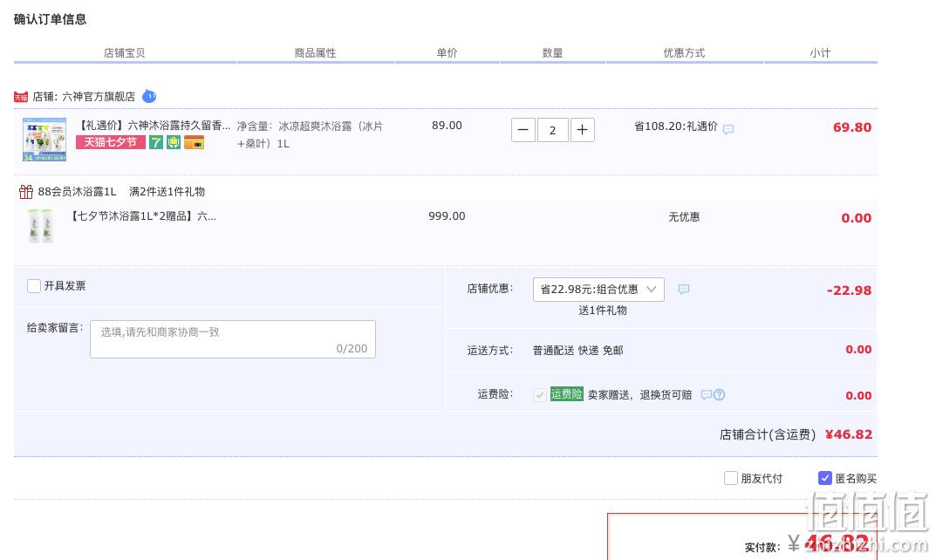Open the 【礼遇价】六神沐浴露持久留香 product link
The height and width of the screenshot is (560, 936).
tap(154, 126)
